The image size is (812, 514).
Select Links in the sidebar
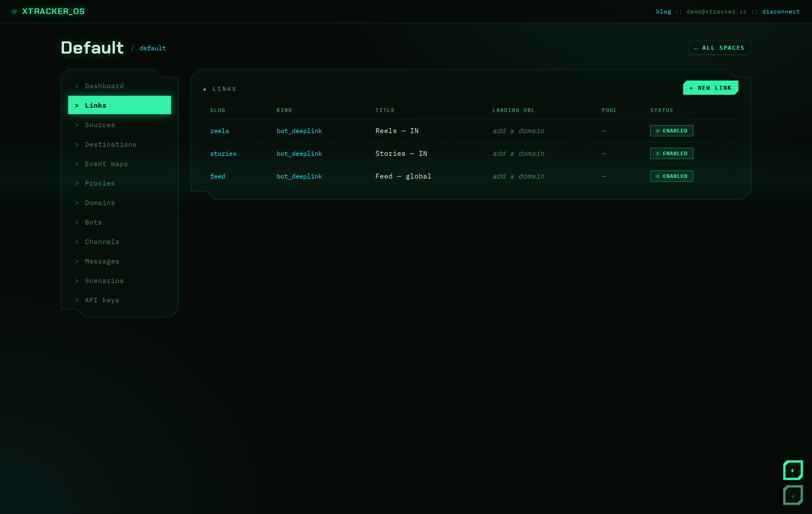(x=119, y=105)
